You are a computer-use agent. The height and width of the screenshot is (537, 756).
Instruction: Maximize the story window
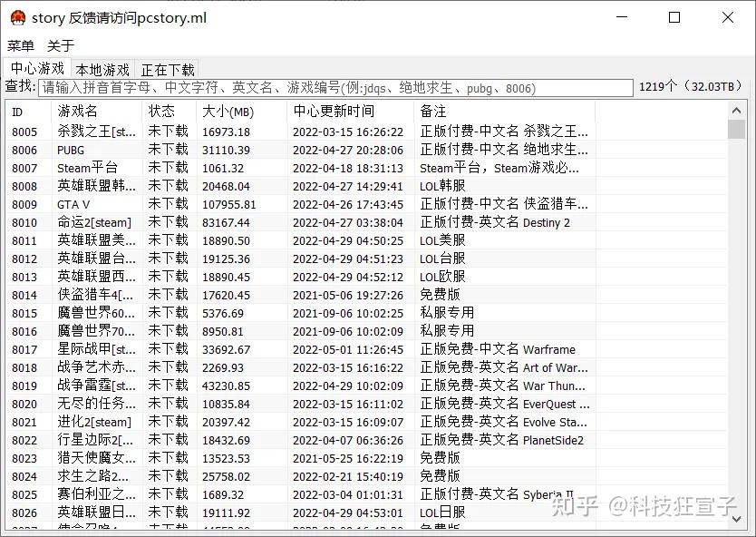point(674,17)
